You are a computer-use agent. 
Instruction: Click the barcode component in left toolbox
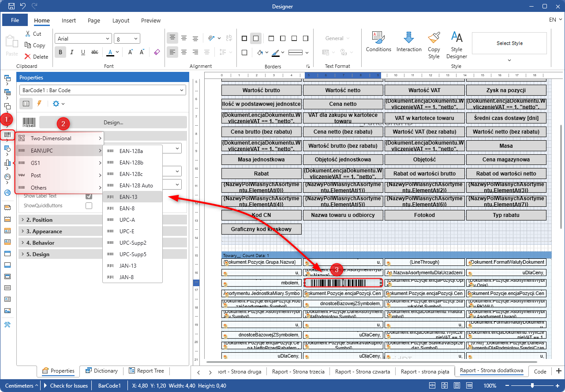click(7, 135)
